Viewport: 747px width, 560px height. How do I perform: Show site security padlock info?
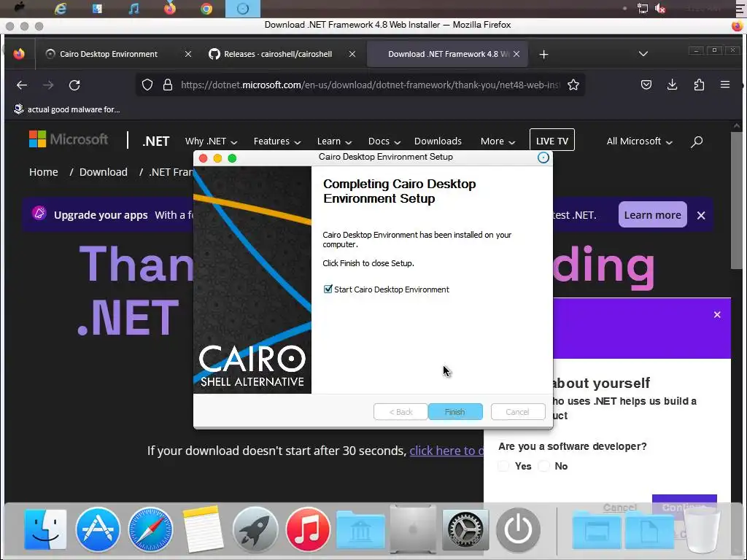coord(168,85)
